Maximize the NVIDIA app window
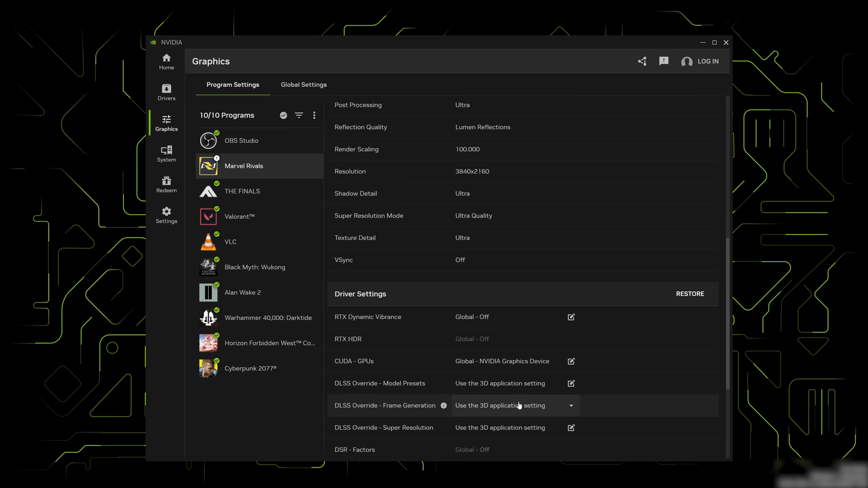868x488 pixels. coord(714,42)
